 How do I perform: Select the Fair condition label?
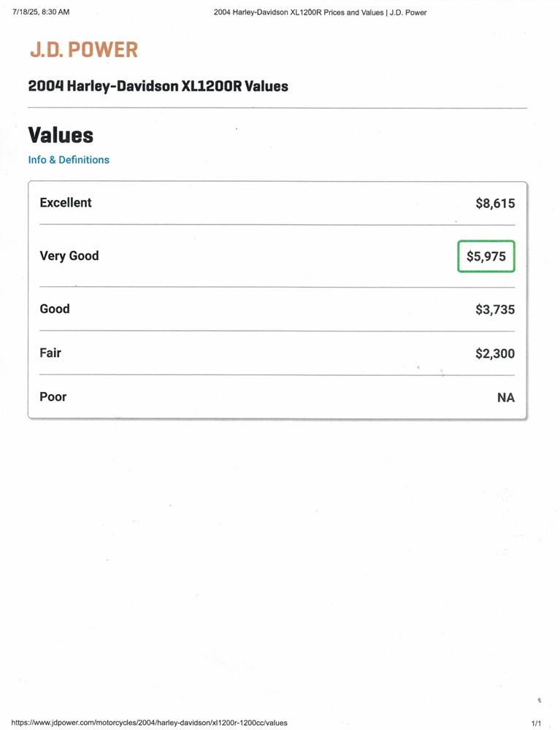(x=50, y=353)
